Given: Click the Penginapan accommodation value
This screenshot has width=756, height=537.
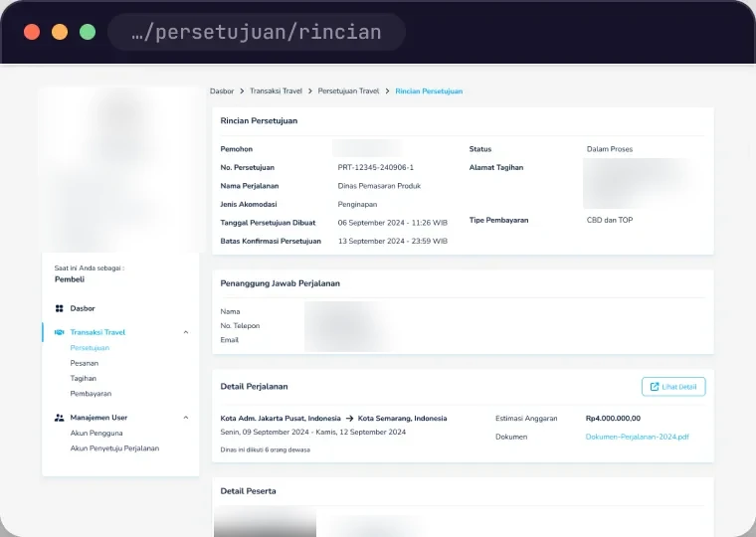Looking at the screenshot, I should [x=357, y=205].
